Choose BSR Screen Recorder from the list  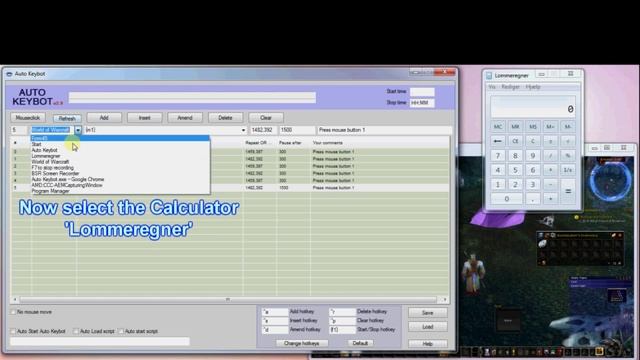[x=120, y=173]
